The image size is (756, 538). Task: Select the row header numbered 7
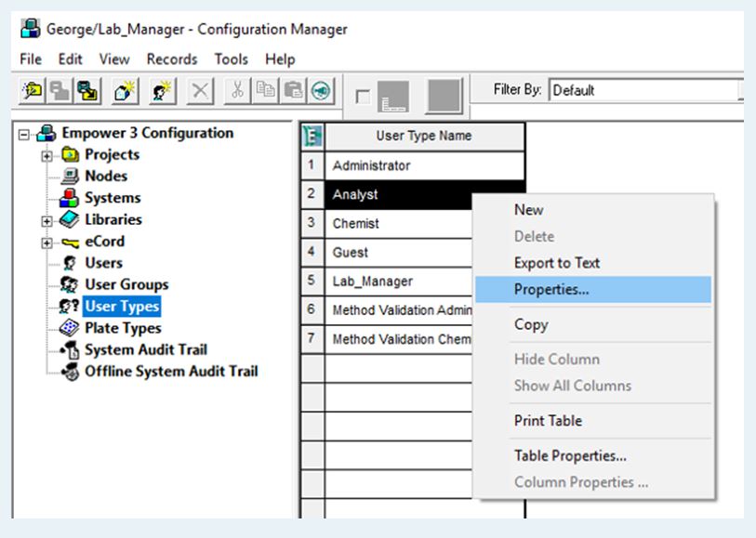point(312,338)
